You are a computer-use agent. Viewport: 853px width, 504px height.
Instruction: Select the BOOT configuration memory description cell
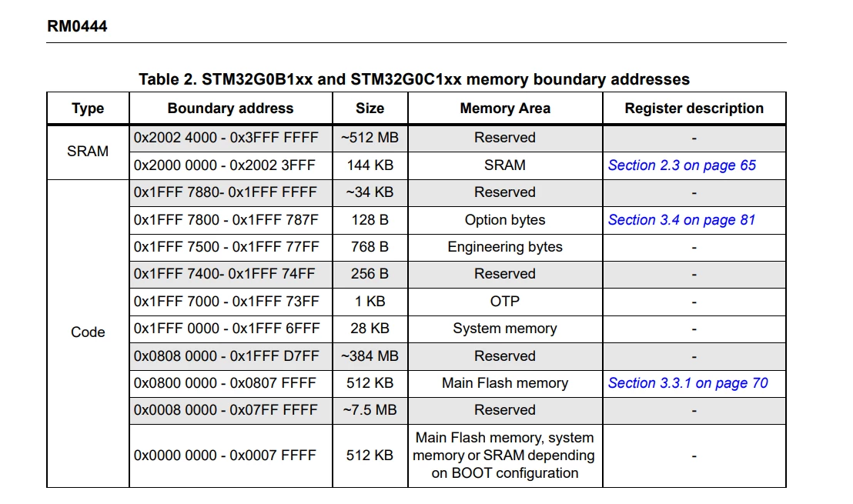pos(505,456)
